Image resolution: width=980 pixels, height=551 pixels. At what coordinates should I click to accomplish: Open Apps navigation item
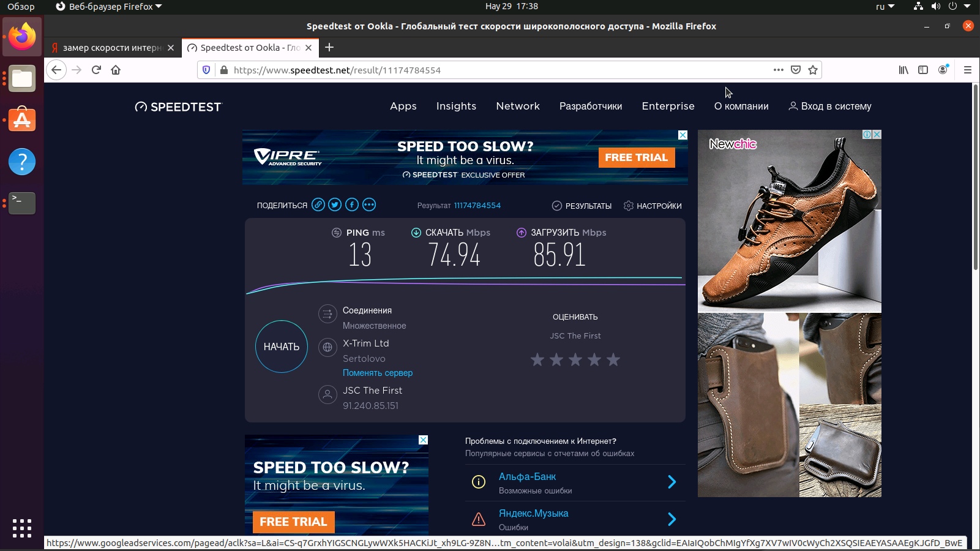pyautogui.click(x=403, y=106)
